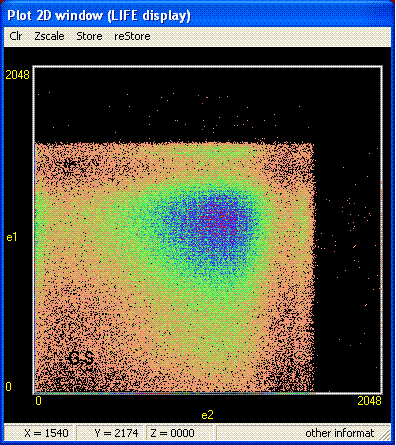Select Store in the menu bar
The image size is (396, 445).
[x=89, y=36]
